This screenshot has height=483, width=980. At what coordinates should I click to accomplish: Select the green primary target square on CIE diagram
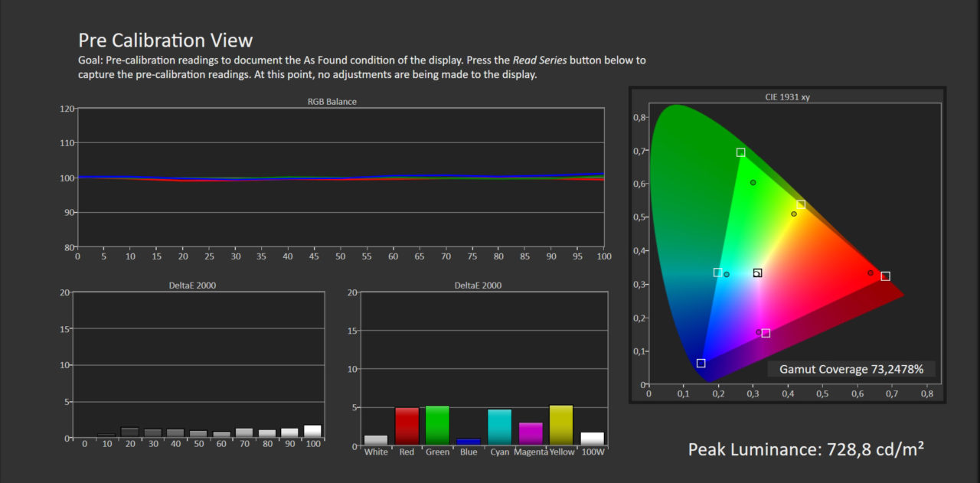(x=740, y=152)
